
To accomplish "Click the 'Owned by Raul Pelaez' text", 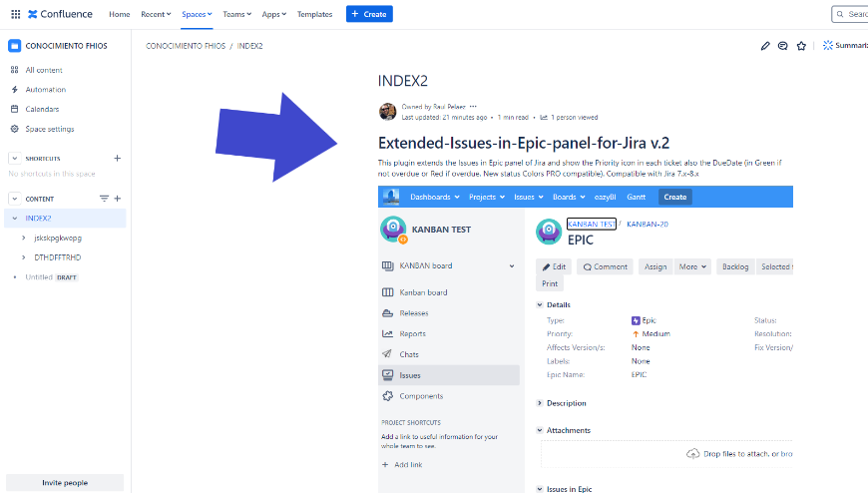I will (433, 107).
